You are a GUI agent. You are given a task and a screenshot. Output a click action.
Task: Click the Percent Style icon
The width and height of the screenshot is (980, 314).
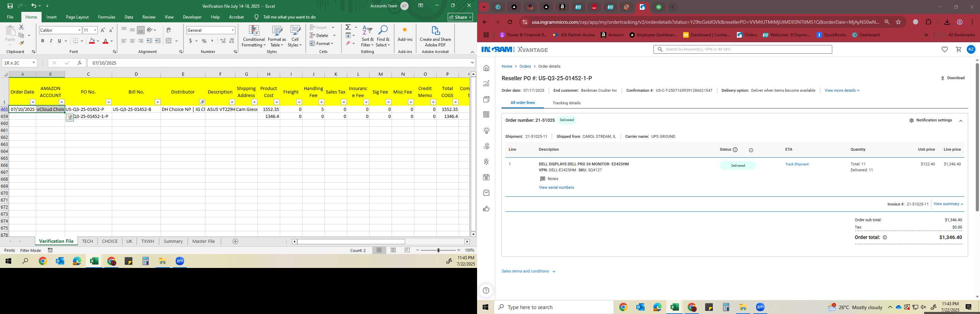[x=204, y=41]
